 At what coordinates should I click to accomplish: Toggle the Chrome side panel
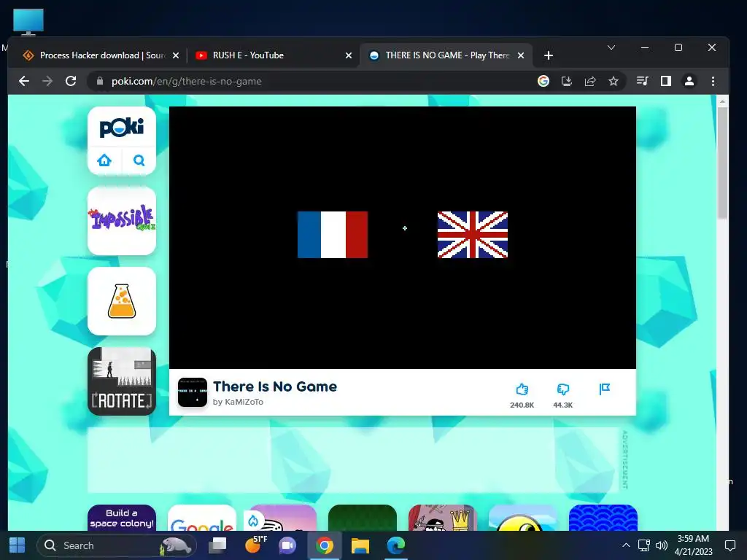(666, 81)
